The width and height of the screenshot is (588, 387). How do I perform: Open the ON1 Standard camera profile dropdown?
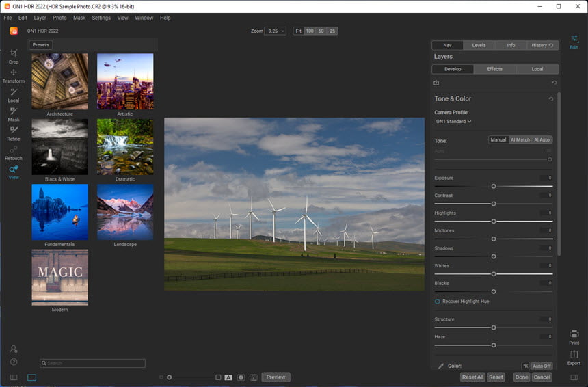tap(453, 122)
